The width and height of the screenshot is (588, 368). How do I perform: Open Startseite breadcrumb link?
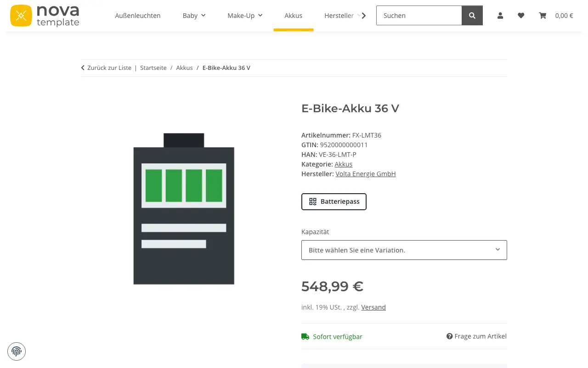click(153, 68)
